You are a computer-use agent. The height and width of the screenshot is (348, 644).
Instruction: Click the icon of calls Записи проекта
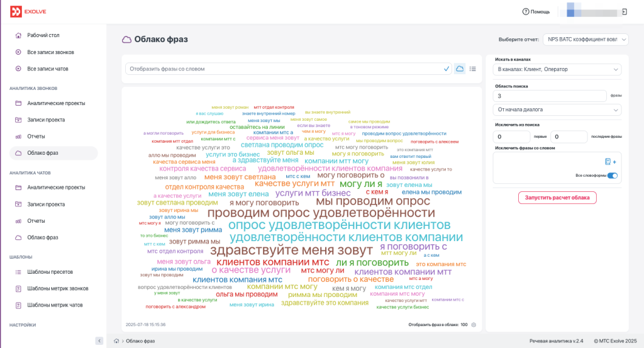tap(18, 120)
